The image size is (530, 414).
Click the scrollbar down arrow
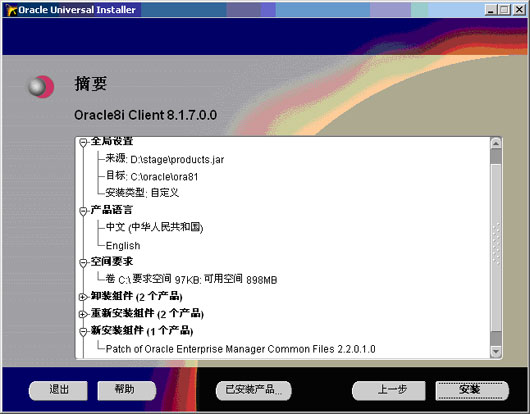[496, 351]
